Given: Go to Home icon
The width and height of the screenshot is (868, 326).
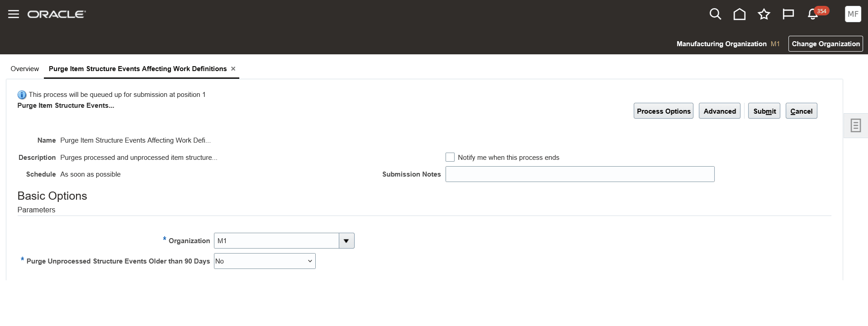Looking at the screenshot, I should click(x=740, y=14).
